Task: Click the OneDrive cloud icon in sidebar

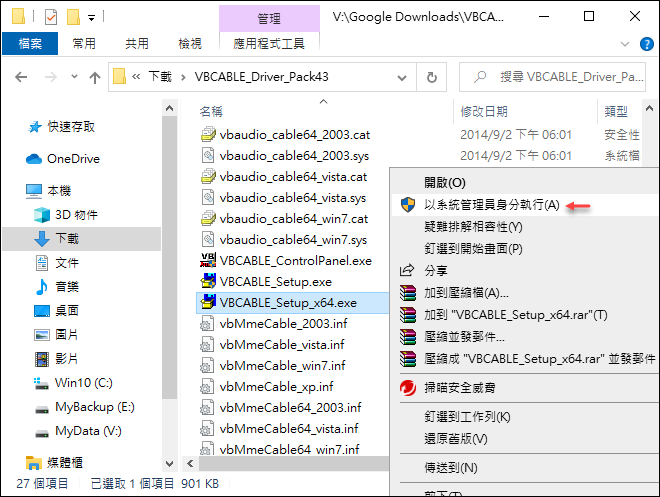Action: coord(34,159)
